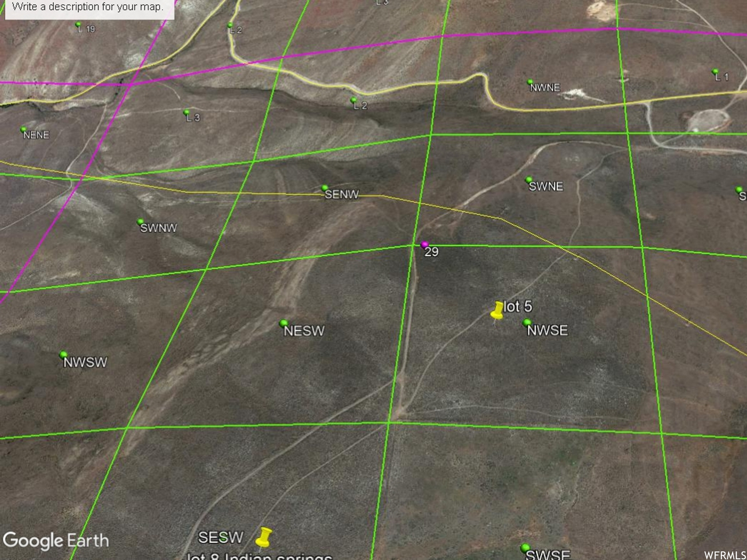Screen dimensions: 747x560
Task: Select the green NWSE placemark dot
Action: pos(527,322)
